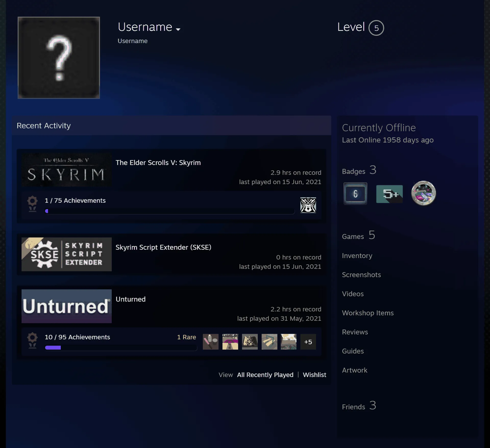Viewport: 490px width, 448px height.
Task: Open the Videos page
Action: point(353,294)
